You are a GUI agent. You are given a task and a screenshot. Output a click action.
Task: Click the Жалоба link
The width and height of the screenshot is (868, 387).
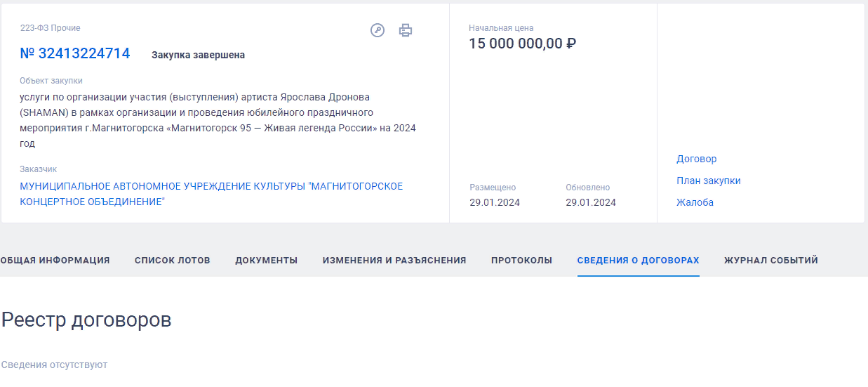[695, 202]
